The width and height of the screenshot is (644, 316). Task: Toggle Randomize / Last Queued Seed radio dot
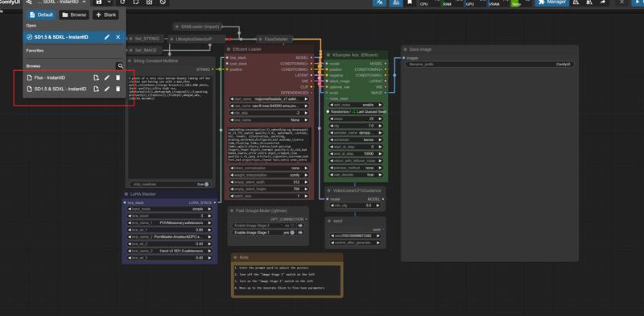[x=328, y=111]
